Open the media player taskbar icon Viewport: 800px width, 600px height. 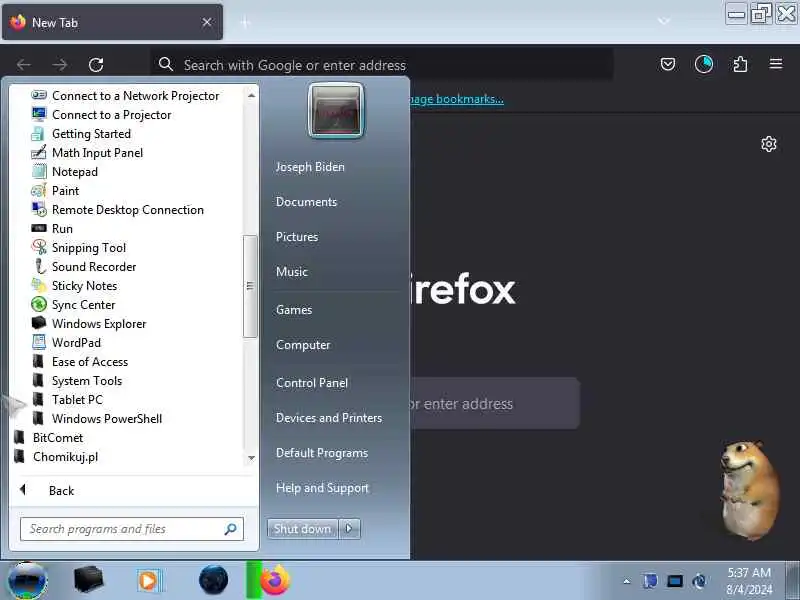tap(149, 581)
